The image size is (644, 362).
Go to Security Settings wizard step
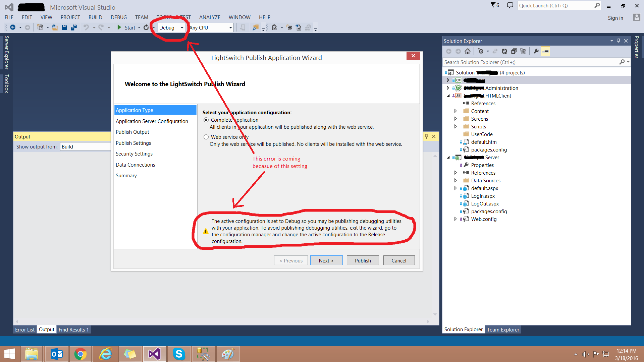click(x=134, y=154)
